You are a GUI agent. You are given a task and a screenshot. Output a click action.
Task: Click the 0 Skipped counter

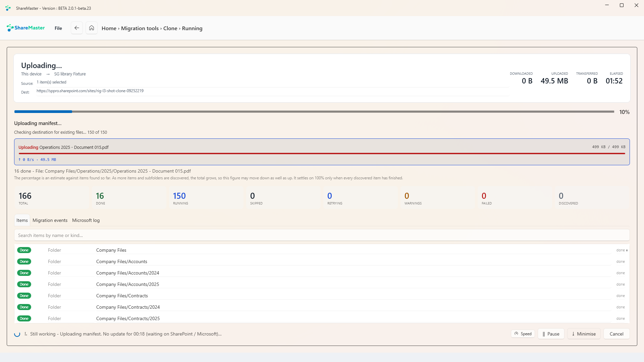(283, 198)
